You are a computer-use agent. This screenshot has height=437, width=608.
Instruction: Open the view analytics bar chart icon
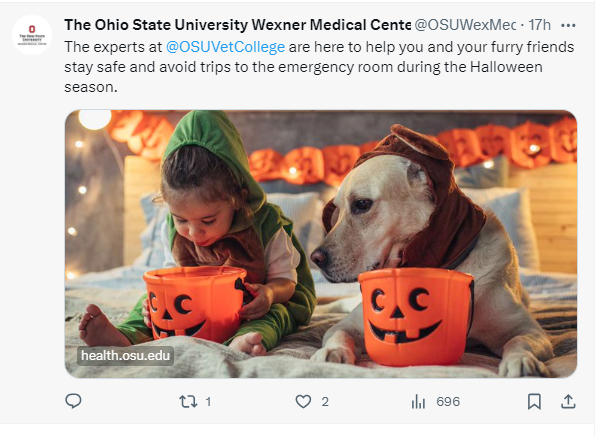(419, 401)
